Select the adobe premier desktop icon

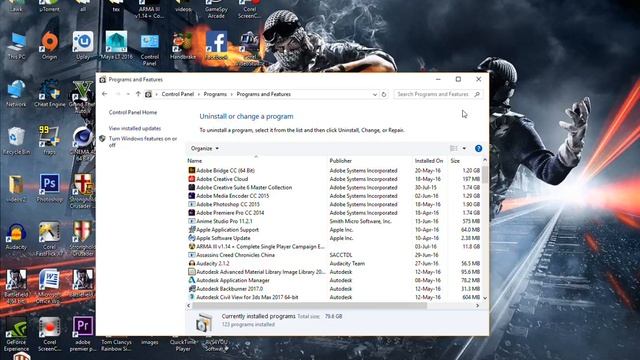[83, 334]
